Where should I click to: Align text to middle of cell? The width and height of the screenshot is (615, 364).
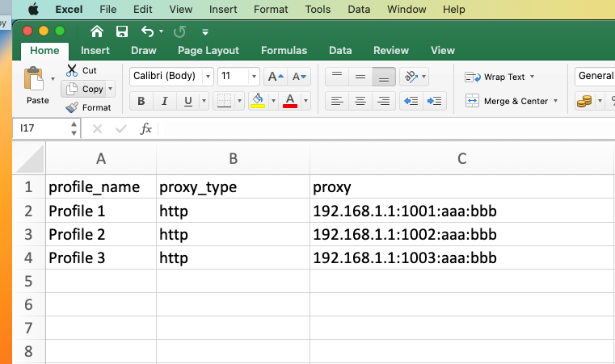point(360,77)
